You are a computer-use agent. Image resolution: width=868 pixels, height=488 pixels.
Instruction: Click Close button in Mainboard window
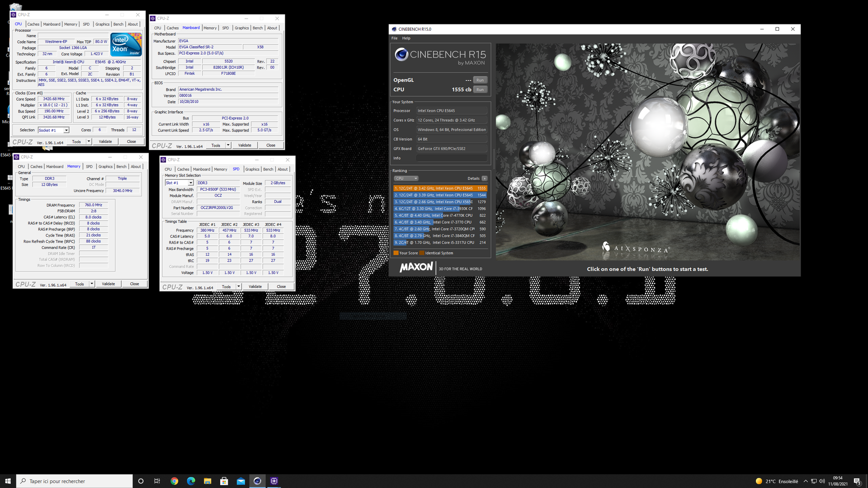[271, 145]
